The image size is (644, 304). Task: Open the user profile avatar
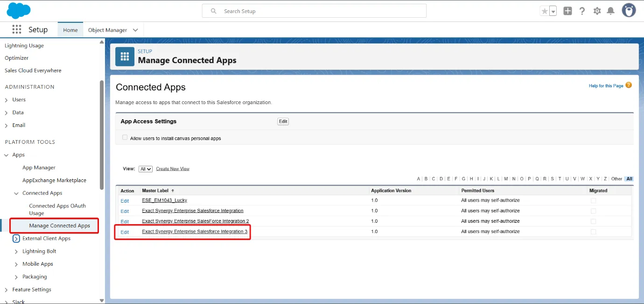(629, 10)
